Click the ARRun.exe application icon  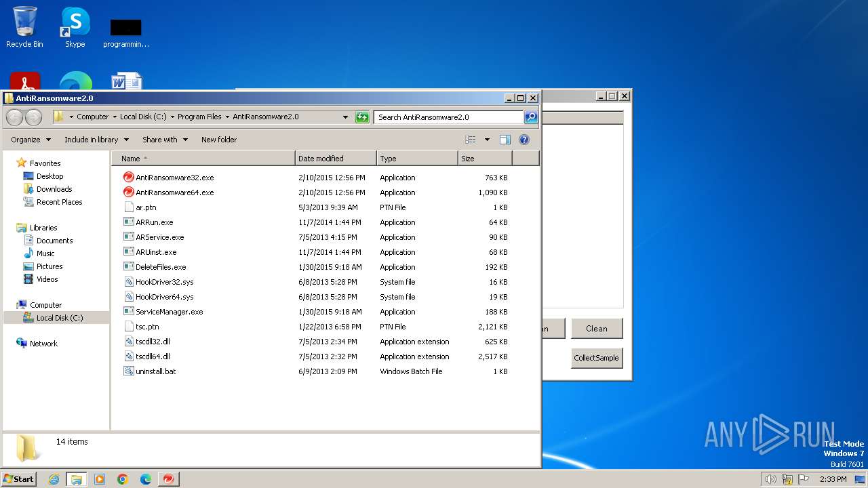click(x=129, y=222)
